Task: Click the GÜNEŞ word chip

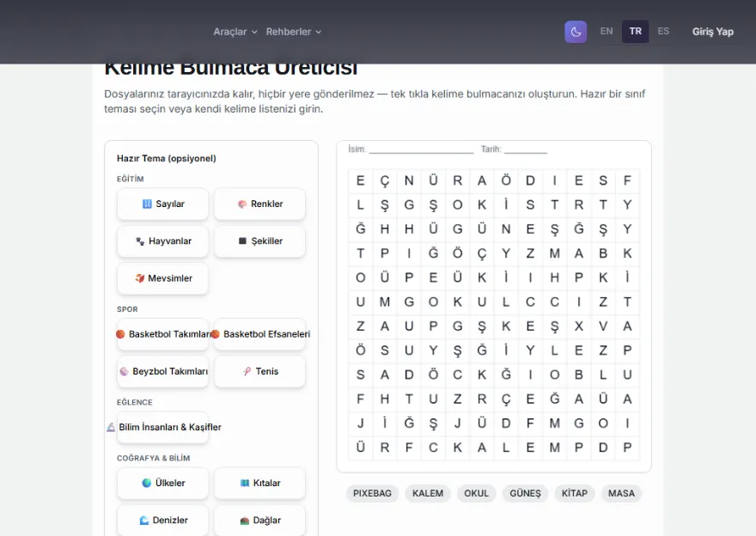Action: (x=526, y=494)
